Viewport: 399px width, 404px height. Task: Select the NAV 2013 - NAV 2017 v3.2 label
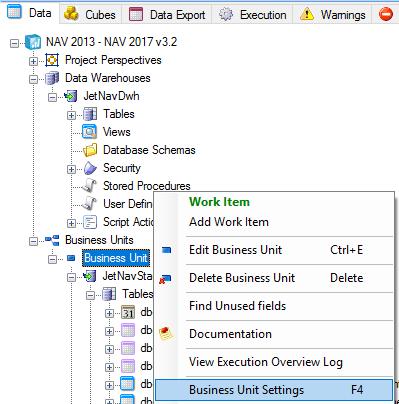(x=111, y=42)
